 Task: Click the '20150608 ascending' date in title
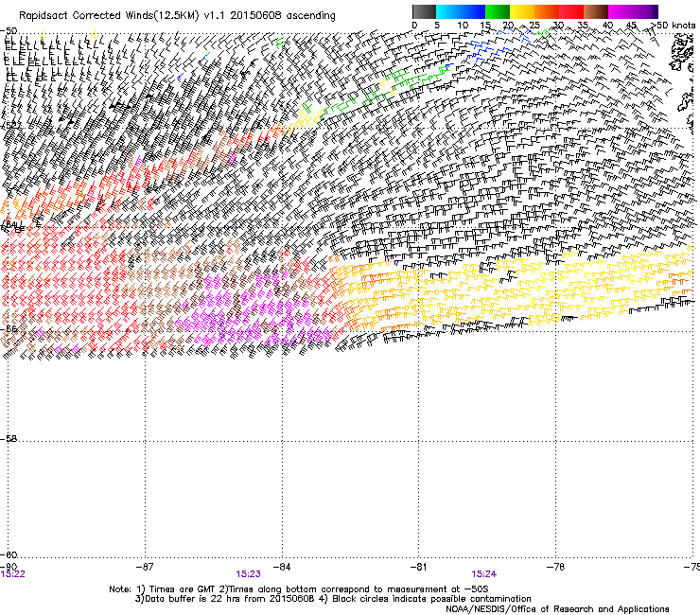(283, 16)
